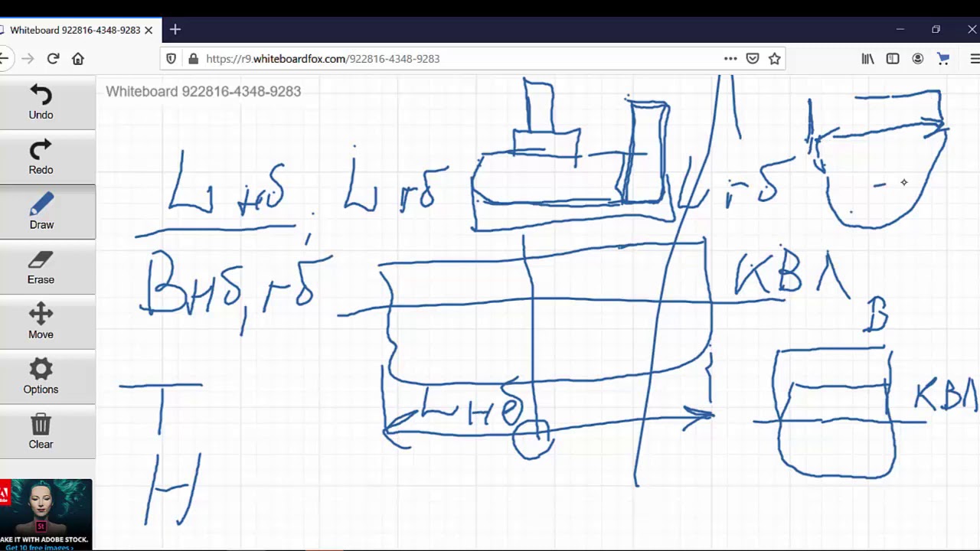Screen dimensions: 980x551
Task: Click the Redo tool in whiteboard sidebar
Action: pyautogui.click(x=41, y=158)
